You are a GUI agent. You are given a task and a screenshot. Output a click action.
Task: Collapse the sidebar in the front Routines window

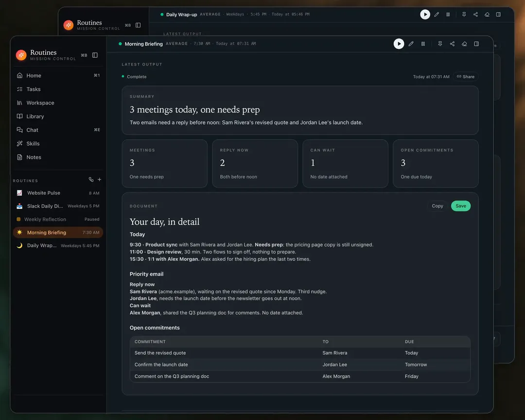coord(95,55)
